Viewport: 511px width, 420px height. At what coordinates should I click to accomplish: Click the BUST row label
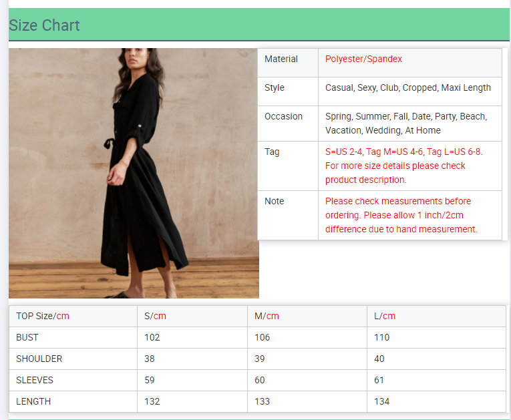(27, 338)
